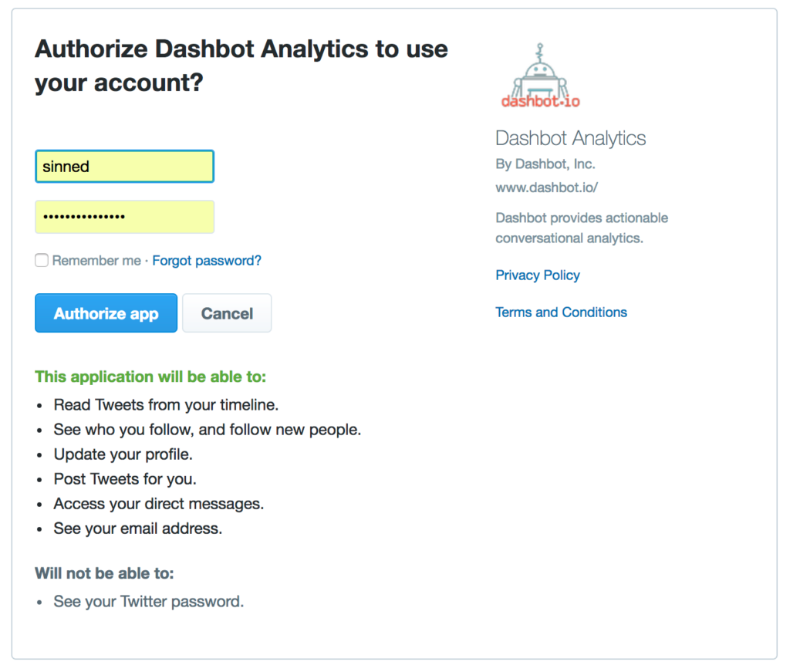Screen dimensions: 790x672
Task: Select the 'Update your profile.' line
Action: pyautogui.click(x=123, y=454)
